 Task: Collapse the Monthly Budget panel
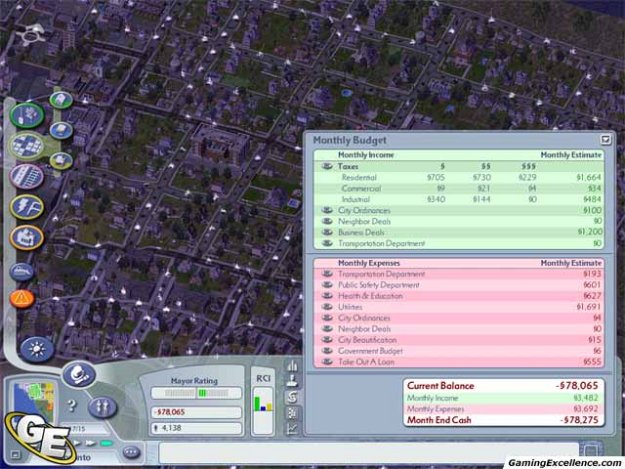605,139
